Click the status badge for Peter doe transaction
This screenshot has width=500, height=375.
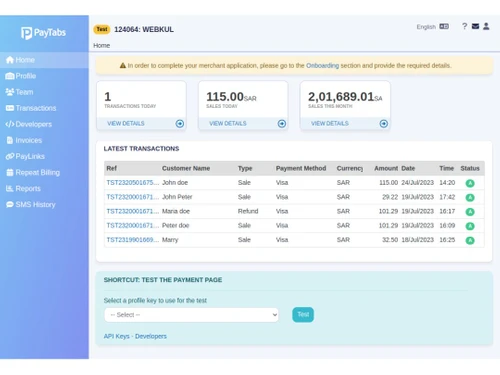tap(470, 226)
